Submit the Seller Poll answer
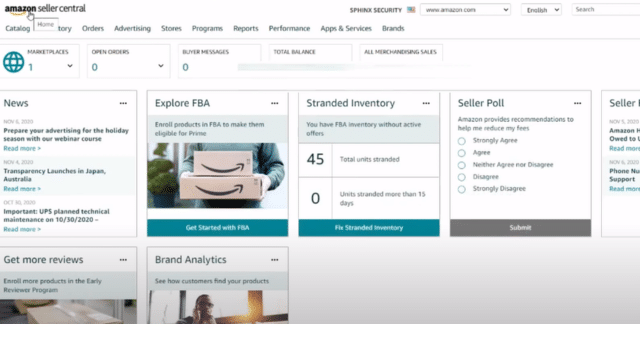This screenshot has height=360, width=640. (520, 228)
